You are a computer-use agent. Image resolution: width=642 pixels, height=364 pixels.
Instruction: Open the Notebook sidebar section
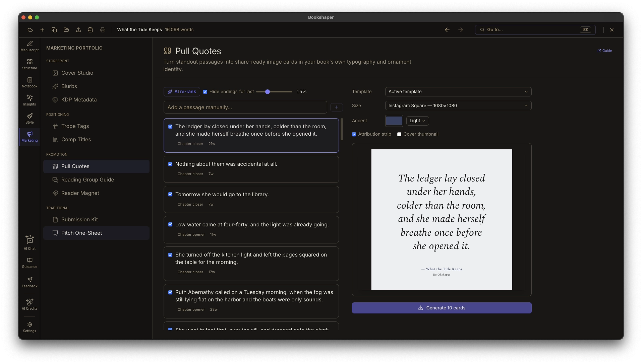pos(30,82)
